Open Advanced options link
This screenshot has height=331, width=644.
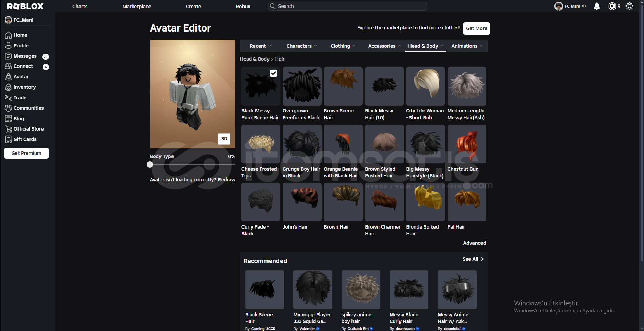(x=475, y=243)
